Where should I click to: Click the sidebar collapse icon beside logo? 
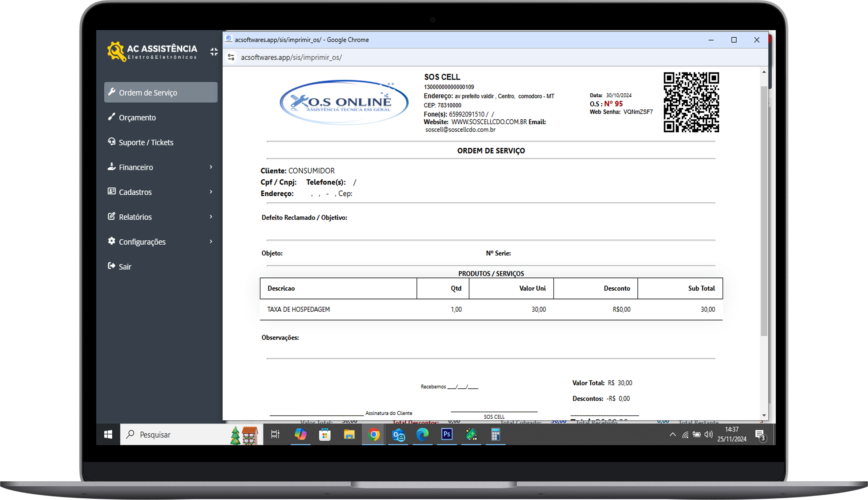[x=214, y=52]
